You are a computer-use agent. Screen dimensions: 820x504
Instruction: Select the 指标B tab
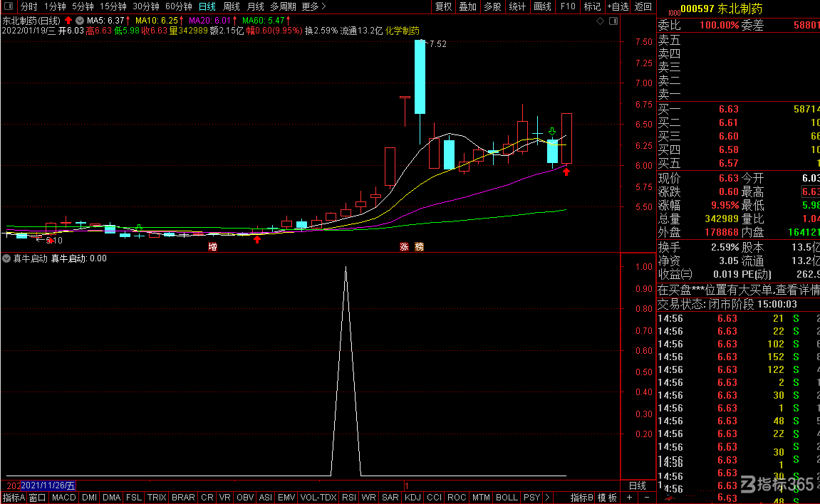581,498
